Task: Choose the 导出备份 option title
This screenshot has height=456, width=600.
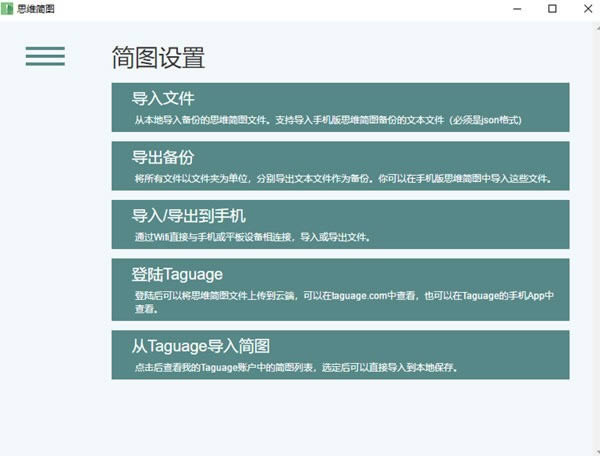Action: pos(163,158)
